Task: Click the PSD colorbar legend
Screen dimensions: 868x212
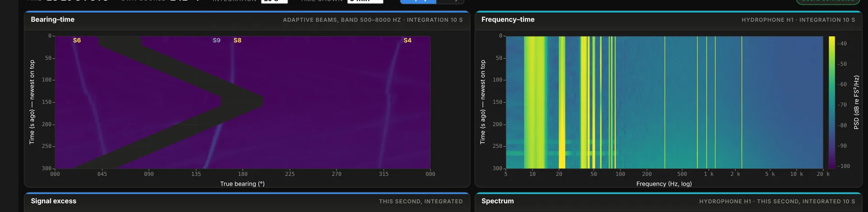Action: (832, 102)
